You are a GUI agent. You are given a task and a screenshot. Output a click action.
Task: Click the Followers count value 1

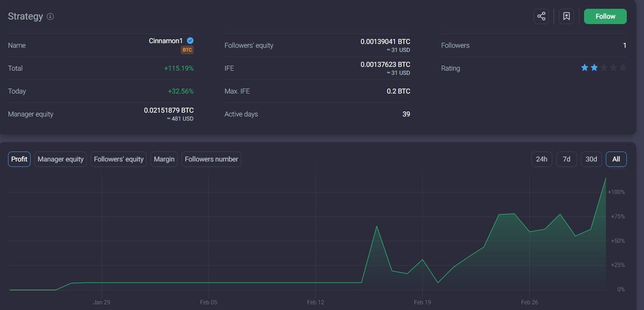pyautogui.click(x=625, y=46)
